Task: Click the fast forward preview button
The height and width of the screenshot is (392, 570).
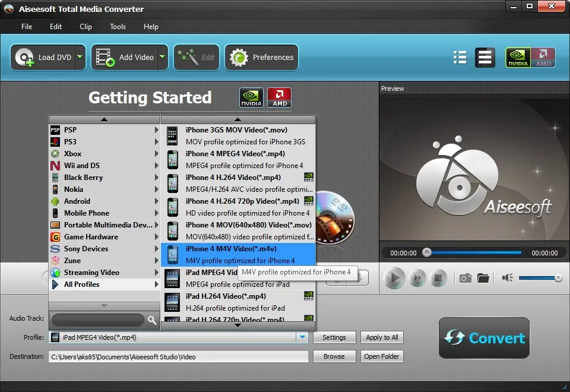Action: pos(417,279)
